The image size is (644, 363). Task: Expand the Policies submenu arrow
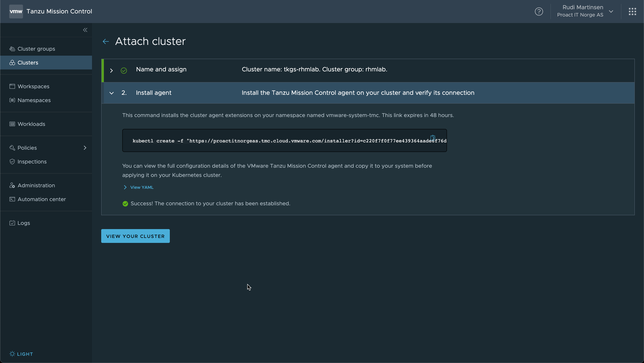point(85,147)
